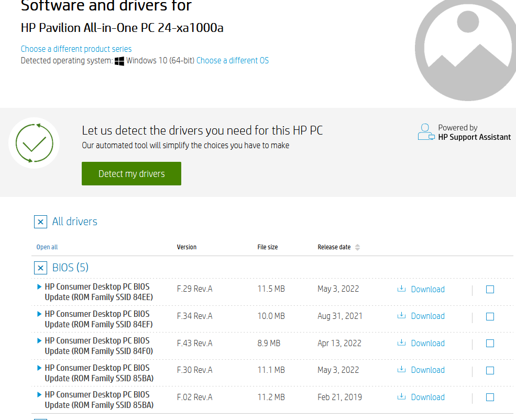Click the Windows logo beside detected operating system
The image size is (516, 420).
[x=119, y=60]
